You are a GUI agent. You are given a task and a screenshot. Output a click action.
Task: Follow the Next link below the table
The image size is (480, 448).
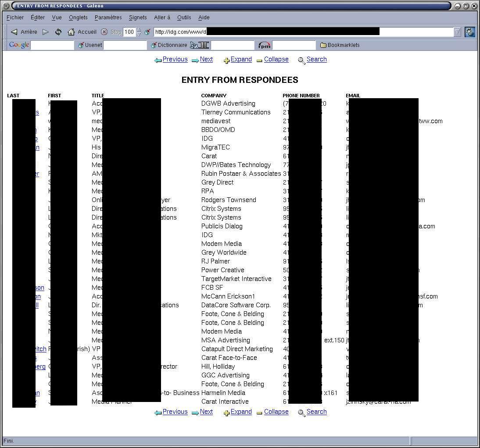point(206,412)
